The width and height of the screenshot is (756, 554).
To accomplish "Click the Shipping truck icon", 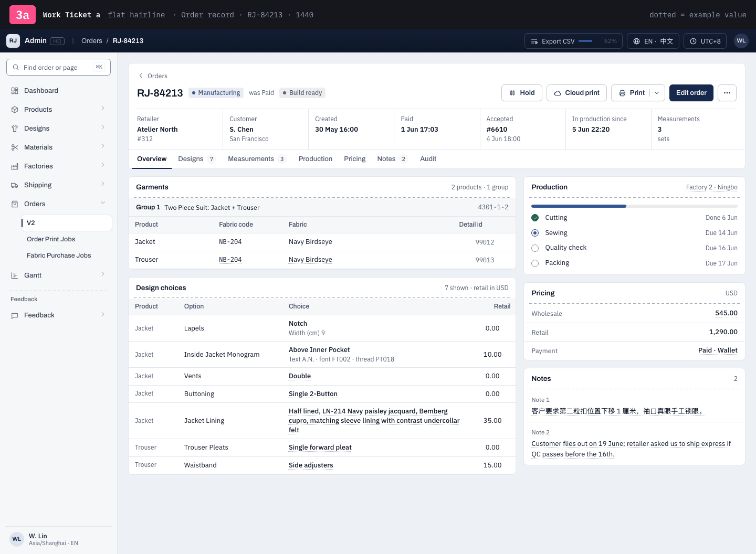I will pos(15,185).
